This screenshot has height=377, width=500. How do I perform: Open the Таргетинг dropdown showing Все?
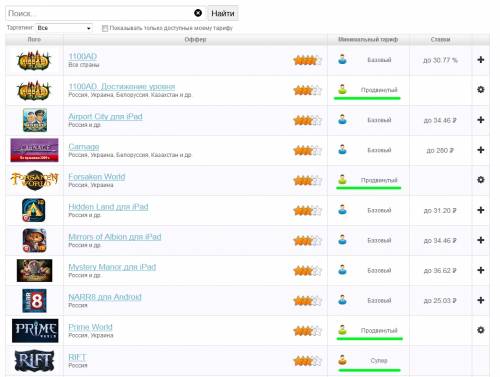tap(64, 28)
